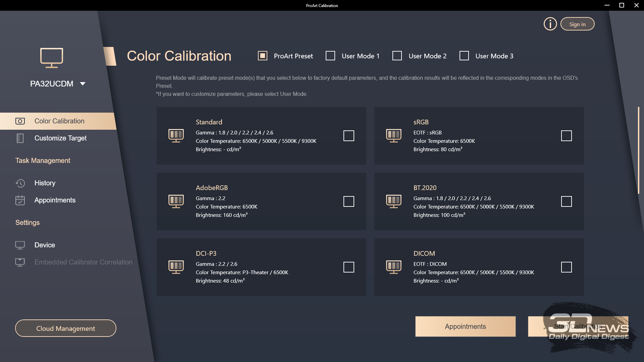Click the Color Calibration camera icon in sidebar
Image resolution: width=644 pixels, height=362 pixels.
click(20, 121)
